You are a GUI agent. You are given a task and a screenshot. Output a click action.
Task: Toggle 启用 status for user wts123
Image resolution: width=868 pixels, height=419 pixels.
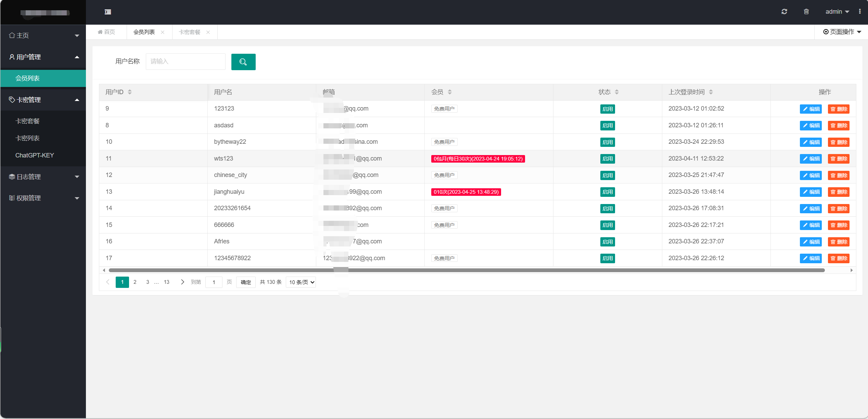pyautogui.click(x=607, y=159)
